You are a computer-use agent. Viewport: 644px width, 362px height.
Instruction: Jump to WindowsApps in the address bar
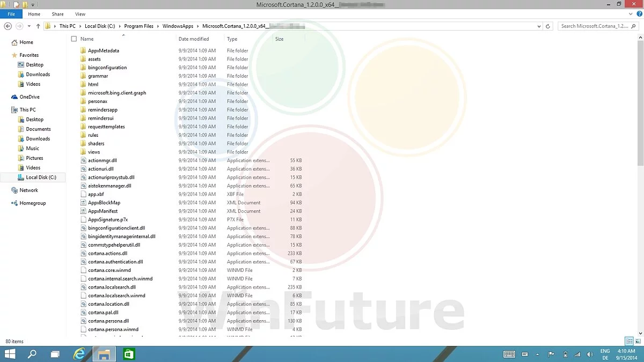(178, 26)
